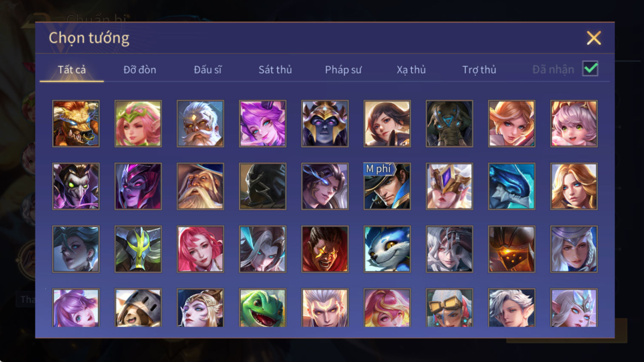
Task: Select the golden horned beast hero portrait
Action: click(76, 124)
